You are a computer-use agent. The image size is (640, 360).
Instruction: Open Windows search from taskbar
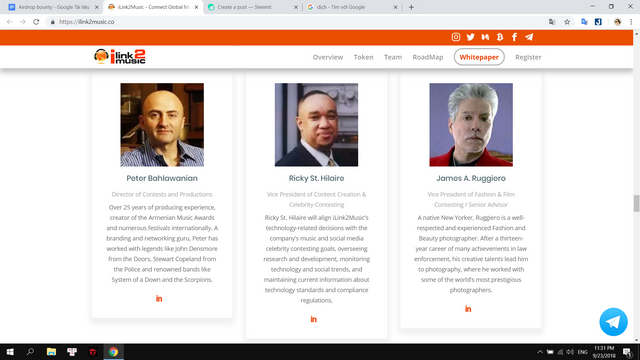tap(30, 352)
